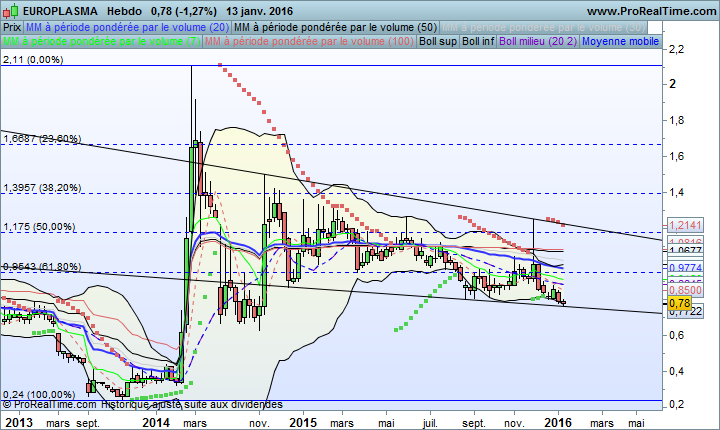Viewport: 720px width, 430px height.
Task: Select the Fibonacci label '1,175 (50,00%)'
Action: (39, 226)
